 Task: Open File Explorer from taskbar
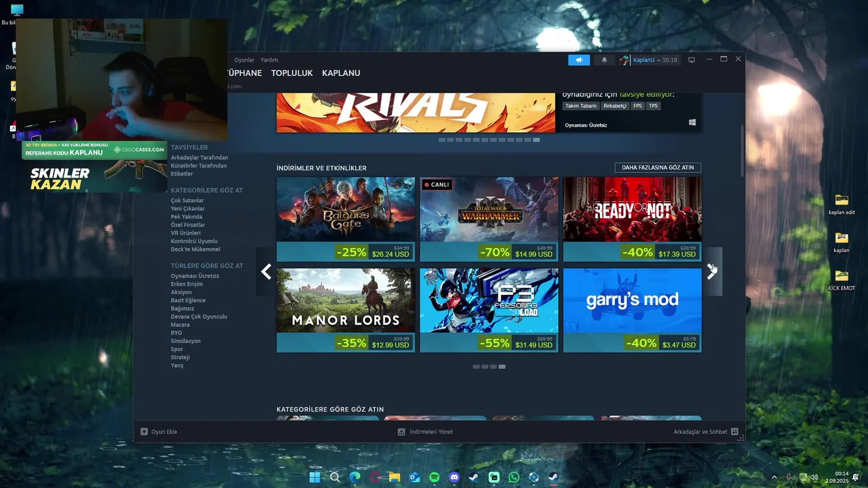pyautogui.click(x=395, y=477)
